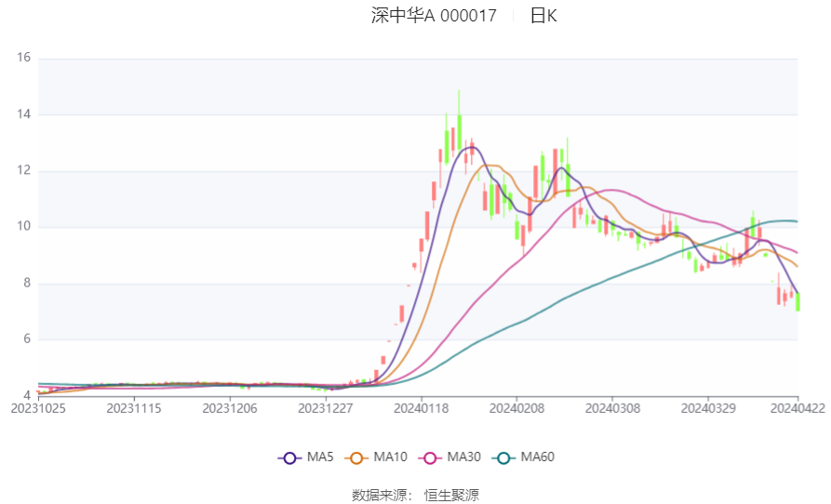Image resolution: width=831 pixels, height=504 pixels.
Task: Click x-axis date label 20240422
Action: pos(797,408)
